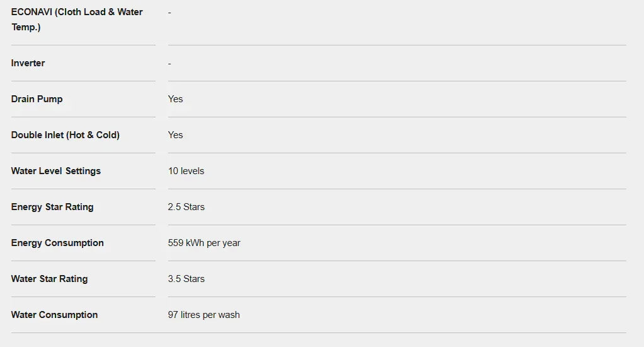Click the 'Yes' value for Drain Pump
The width and height of the screenshot is (644, 347).
[175, 99]
